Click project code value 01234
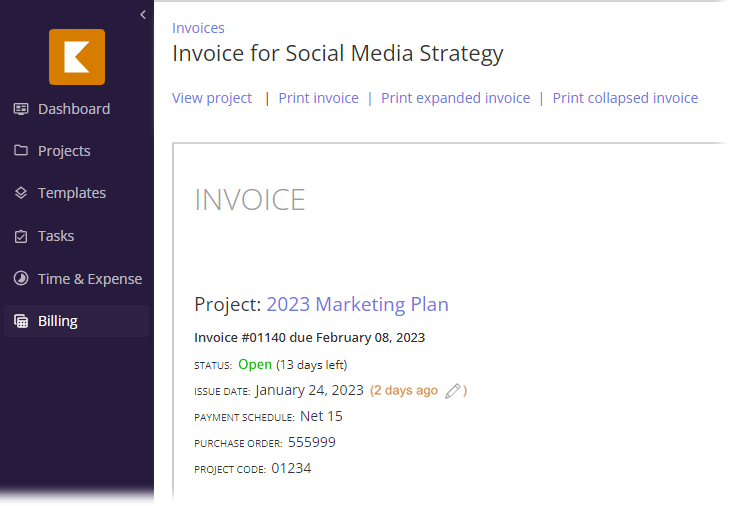Viewport: 732px width, 506px height. [x=291, y=468]
